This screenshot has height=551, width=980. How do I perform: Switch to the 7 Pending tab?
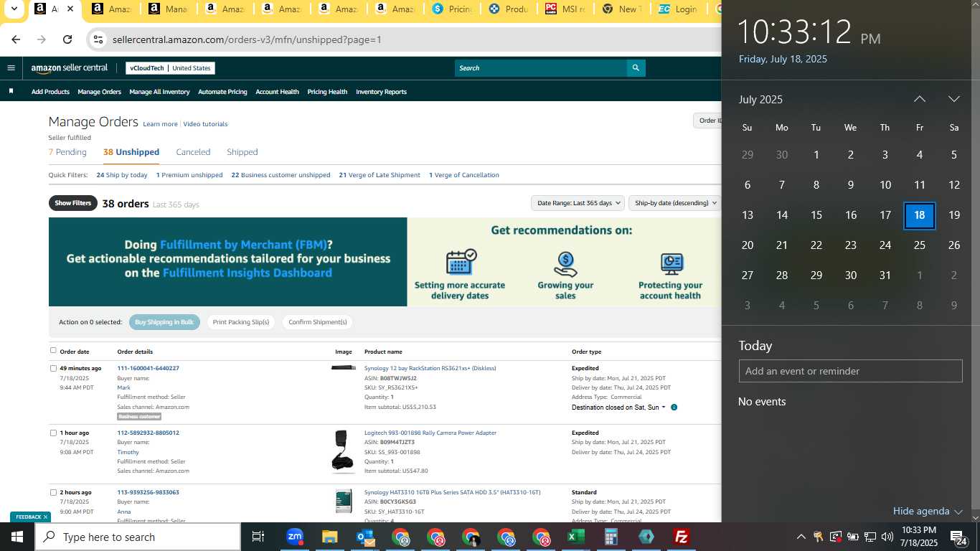(67, 152)
